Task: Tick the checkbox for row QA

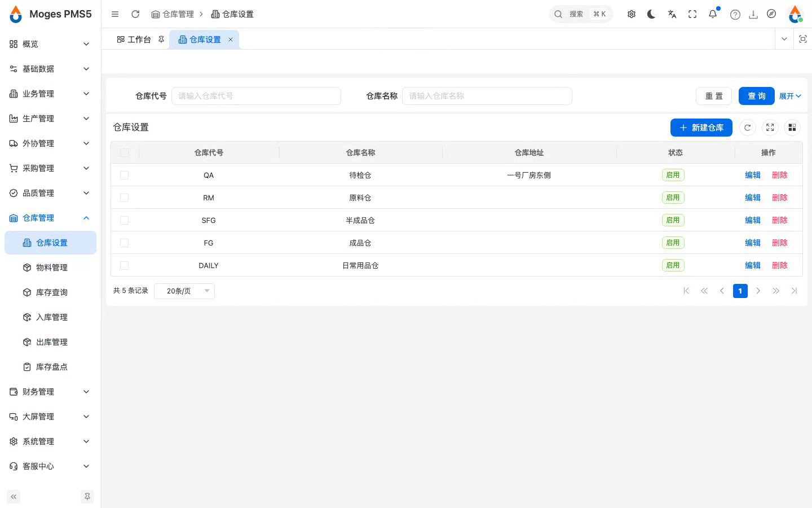Action: pyautogui.click(x=125, y=175)
